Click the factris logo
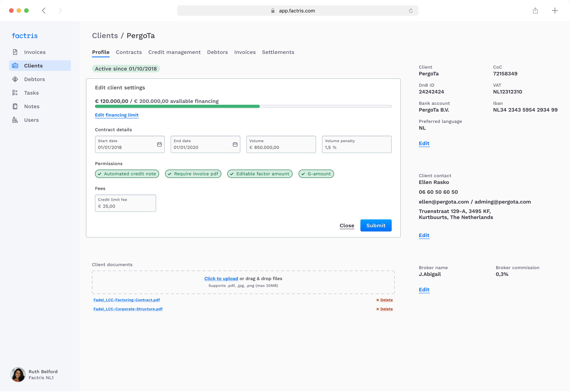This screenshot has width=570, height=392. [x=25, y=36]
